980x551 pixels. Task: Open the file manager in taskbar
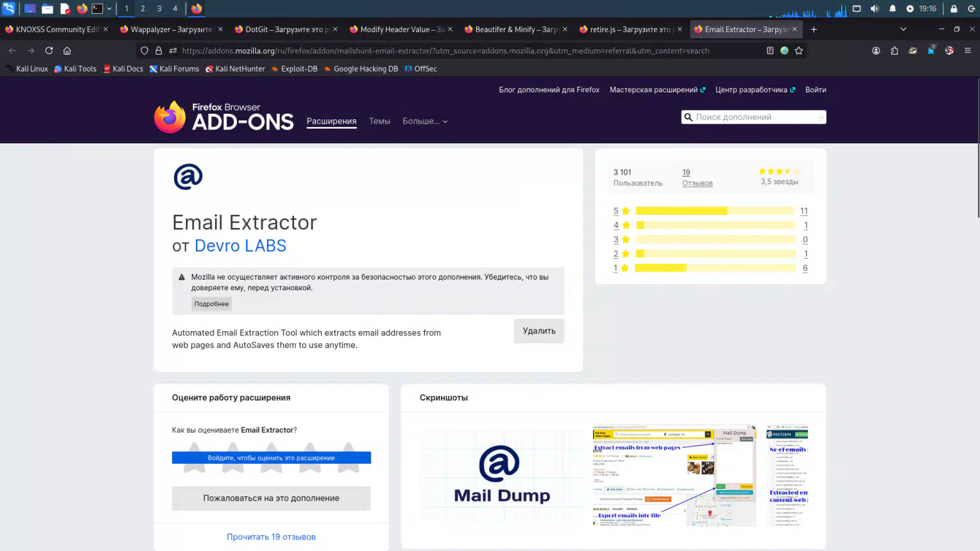pyautogui.click(x=47, y=9)
